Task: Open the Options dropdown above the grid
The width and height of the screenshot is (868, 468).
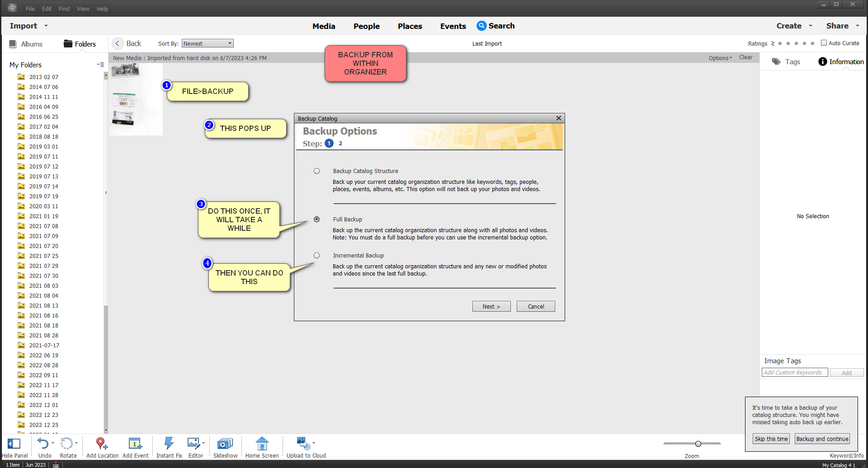Action: 720,58
